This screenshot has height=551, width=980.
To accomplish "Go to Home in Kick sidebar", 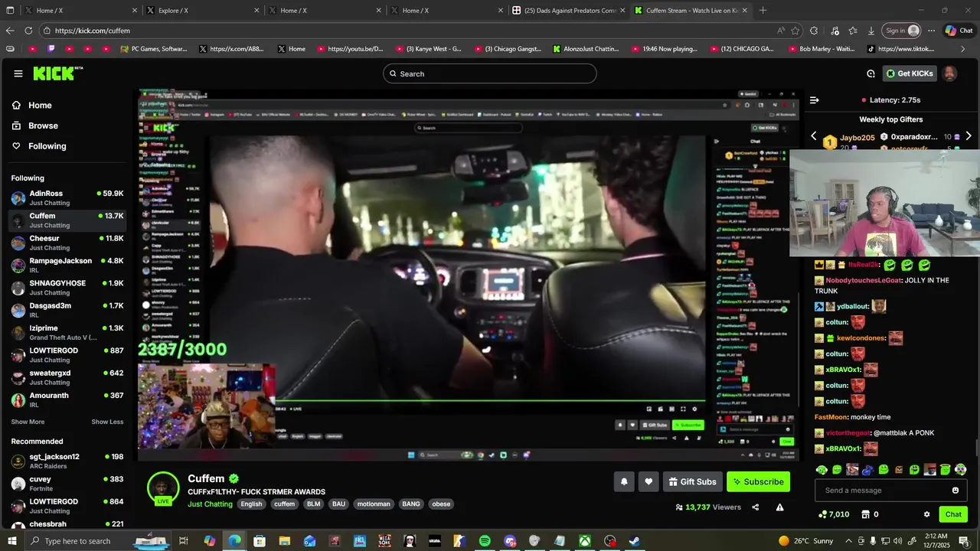I will (x=40, y=106).
